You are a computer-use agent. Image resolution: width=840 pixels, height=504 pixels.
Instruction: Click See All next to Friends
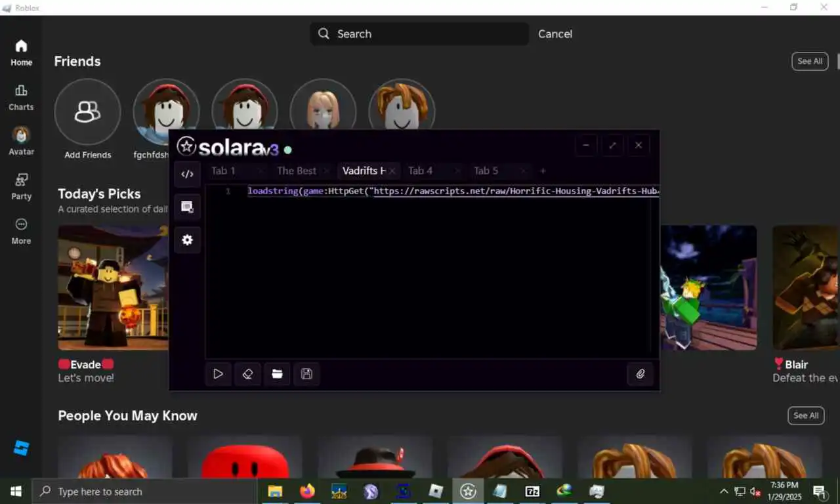point(810,61)
